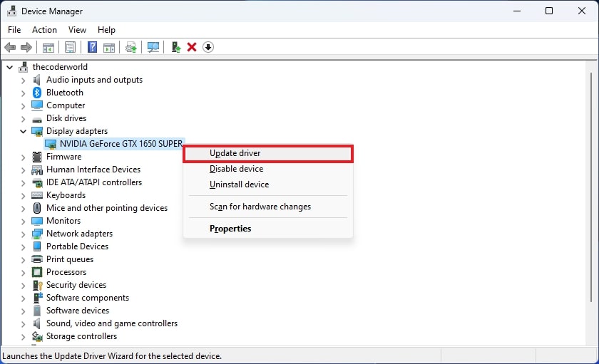Expand the Computer category chevron
The width and height of the screenshot is (599, 364).
pos(23,105)
